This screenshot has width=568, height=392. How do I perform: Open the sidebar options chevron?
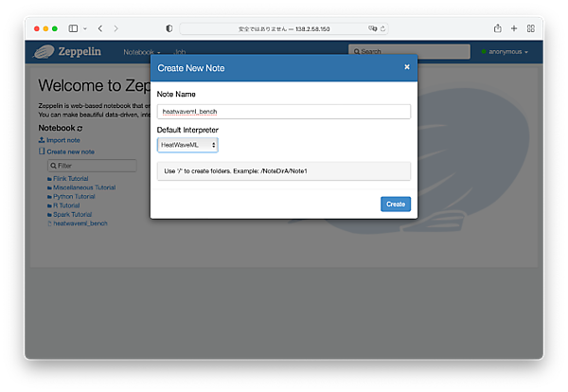tap(85, 28)
